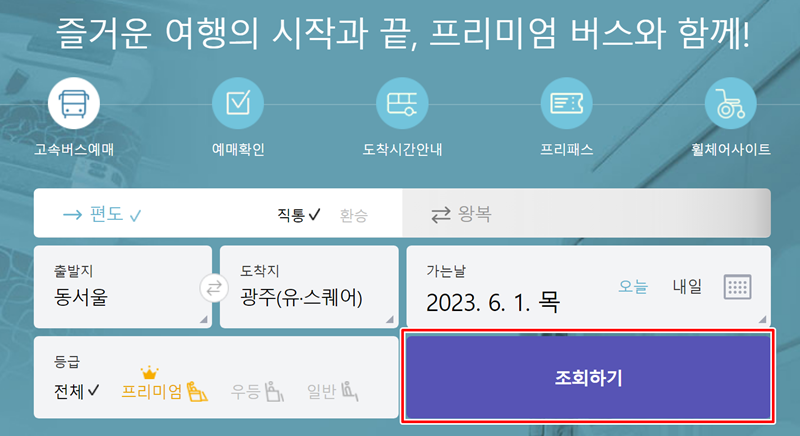Open the calendar date picker icon
The height and width of the screenshot is (436, 800).
click(x=737, y=287)
